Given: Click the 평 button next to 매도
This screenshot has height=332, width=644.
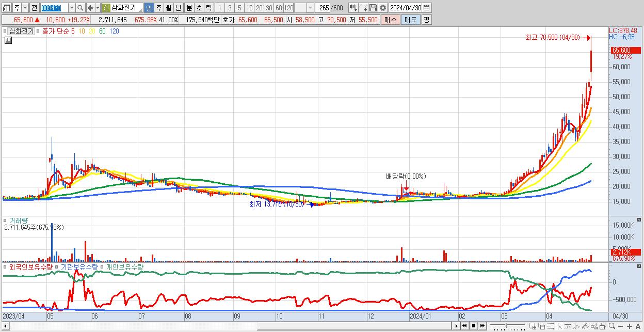Looking at the screenshot, I should (x=426, y=20).
